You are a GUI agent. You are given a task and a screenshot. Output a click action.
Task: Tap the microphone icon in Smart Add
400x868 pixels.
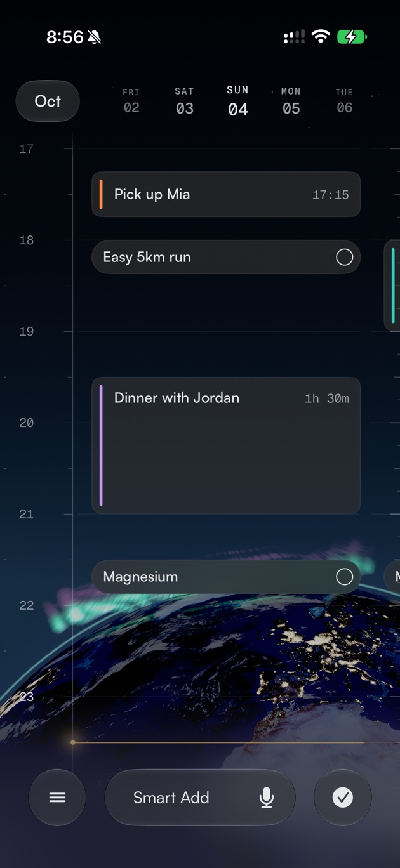[x=267, y=798]
